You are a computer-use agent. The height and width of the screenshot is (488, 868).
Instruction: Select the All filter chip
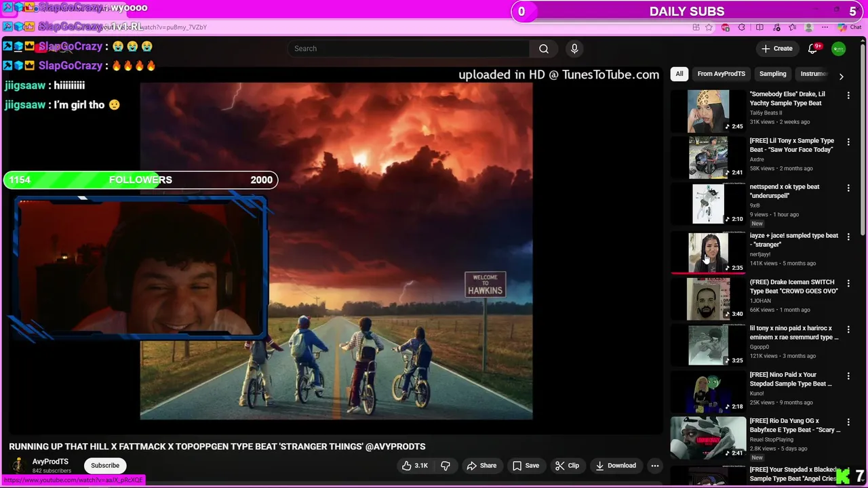[679, 74]
